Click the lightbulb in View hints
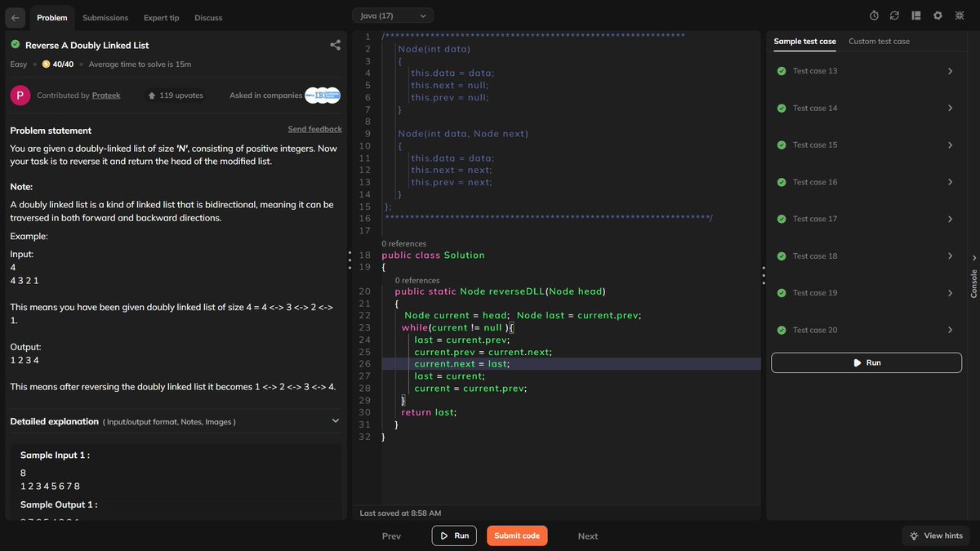The width and height of the screenshot is (980, 551). point(914,535)
